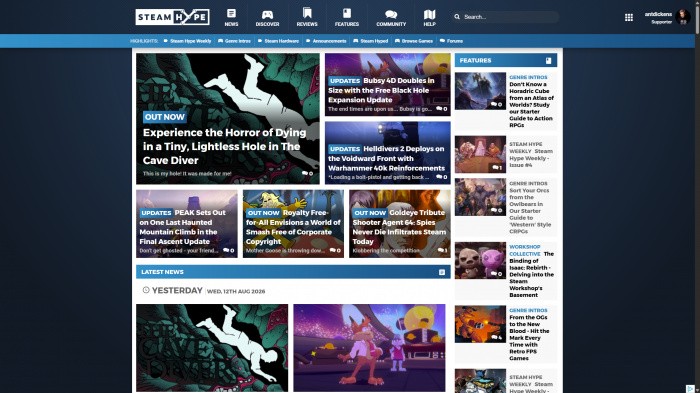This screenshot has height=393, width=700.
Task: Click the OUT NOW tag on Cave Diver
Action: click(164, 117)
